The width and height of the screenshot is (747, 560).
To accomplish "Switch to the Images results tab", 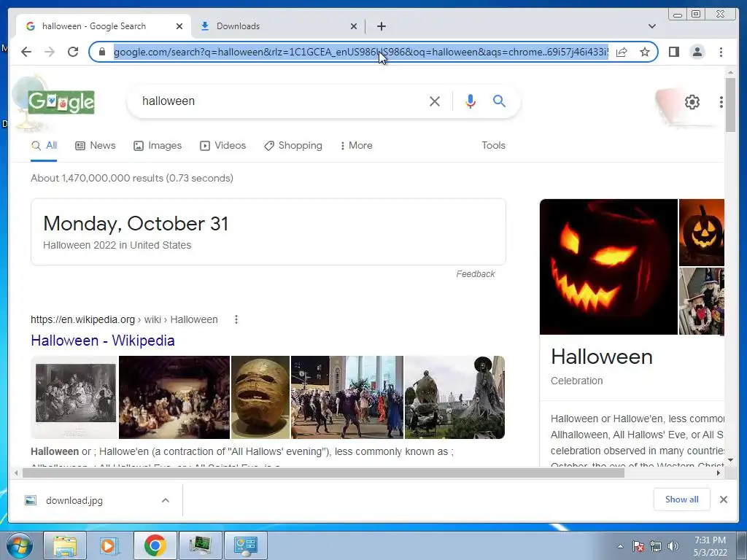I will click(x=158, y=146).
